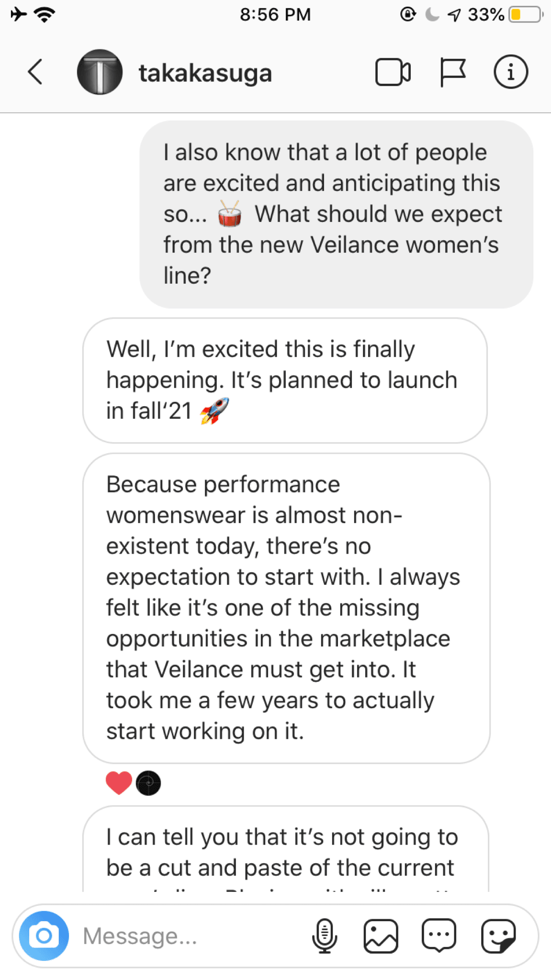
Task: Open photo gallery picker icon
Action: click(x=381, y=935)
